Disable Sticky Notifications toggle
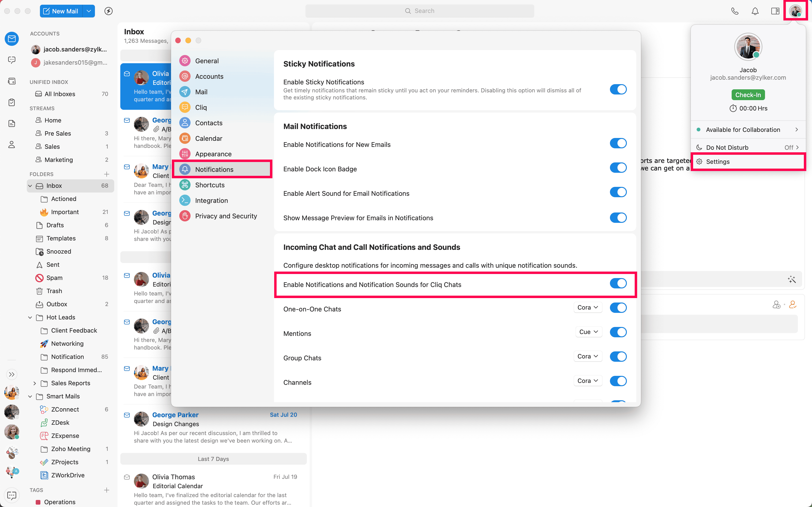The width and height of the screenshot is (812, 507). (x=618, y=90)
